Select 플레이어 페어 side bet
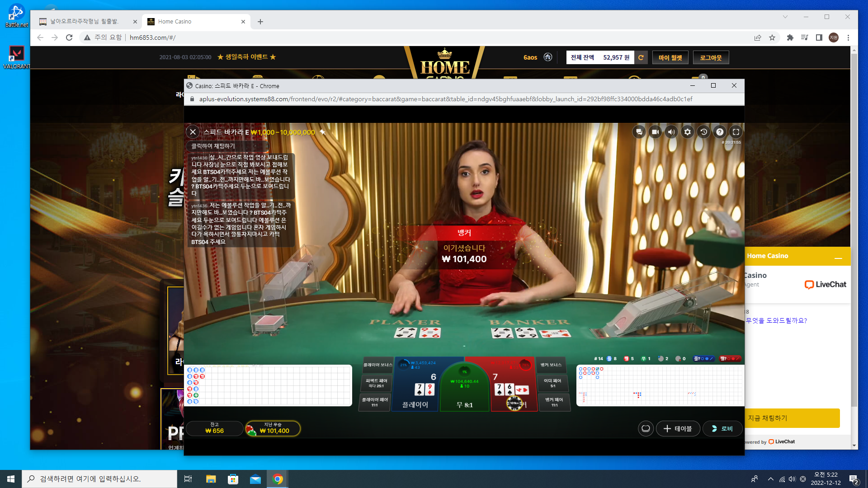Screen dimensions: 868x488 (x=374, y=402)
